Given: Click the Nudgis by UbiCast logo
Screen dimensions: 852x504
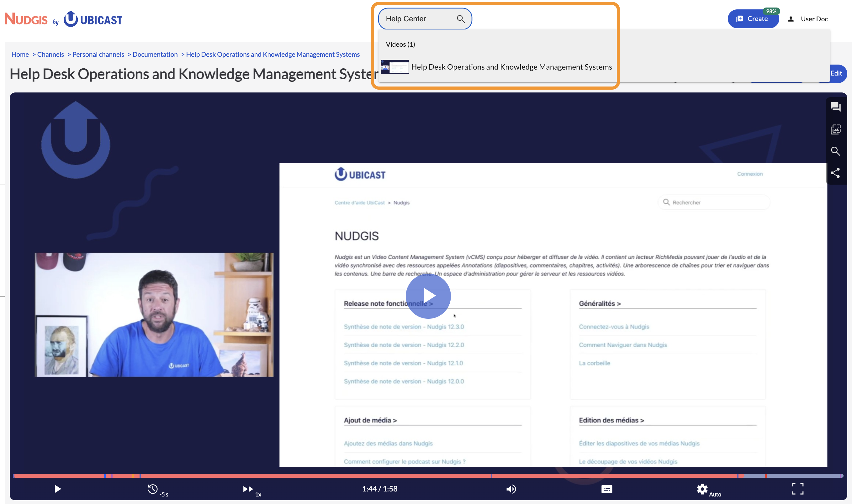Looking at the screenshot, I should 63,19.
